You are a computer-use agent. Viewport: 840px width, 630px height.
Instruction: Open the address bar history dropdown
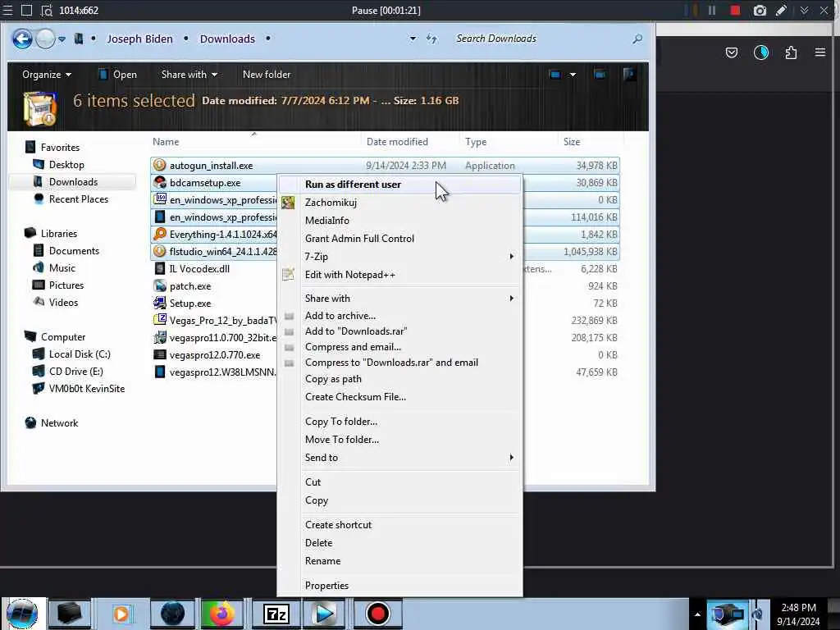pyautogui.click(x=413, y=39)
